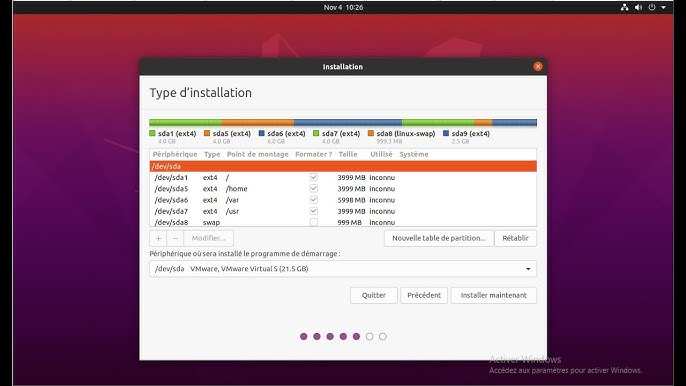Viewport: 686px width, 386px height.
Task: Click sda1 (ext4) green legend swatch
Action: 152,133
